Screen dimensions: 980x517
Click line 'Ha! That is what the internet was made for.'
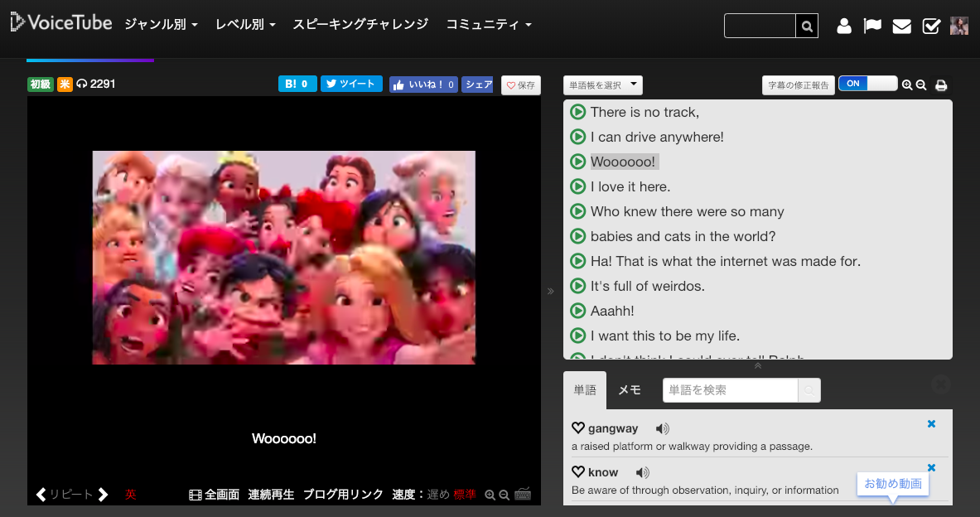(x=725, y=261)
